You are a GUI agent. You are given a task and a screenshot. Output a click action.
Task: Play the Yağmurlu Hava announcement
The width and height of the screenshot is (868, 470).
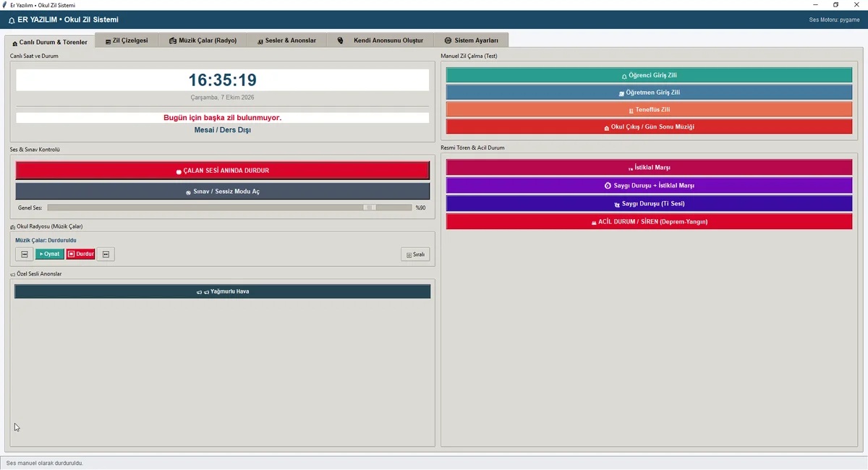coord(223,291)
